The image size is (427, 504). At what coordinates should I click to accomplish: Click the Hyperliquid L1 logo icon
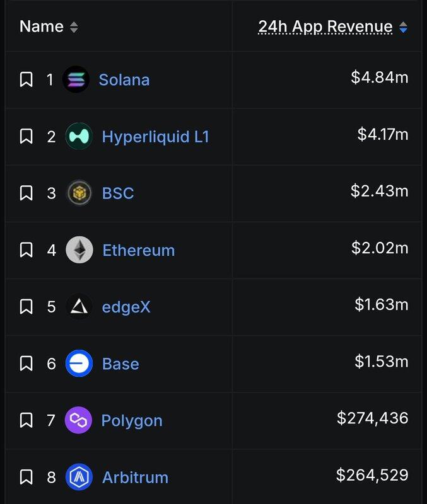pyautogui.click(x=79, y=137)
